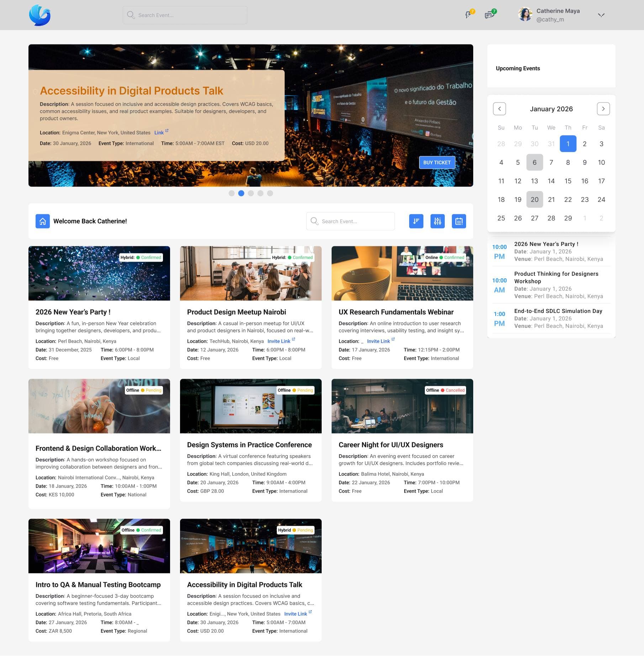Open the Design Systems in Practice card image

[251, 406]
